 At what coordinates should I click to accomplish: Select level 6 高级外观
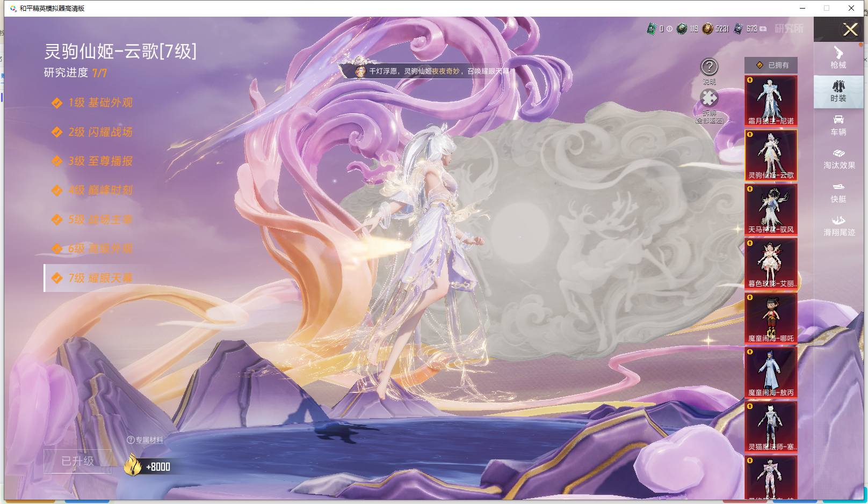[x=92, y=249]
